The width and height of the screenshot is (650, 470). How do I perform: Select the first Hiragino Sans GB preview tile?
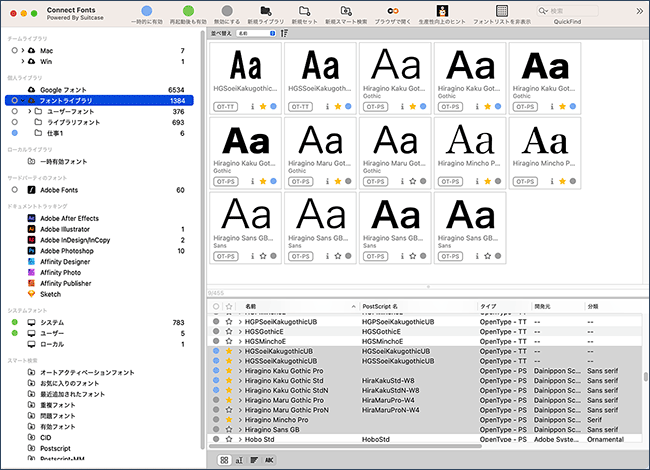(x=245, y=228)
